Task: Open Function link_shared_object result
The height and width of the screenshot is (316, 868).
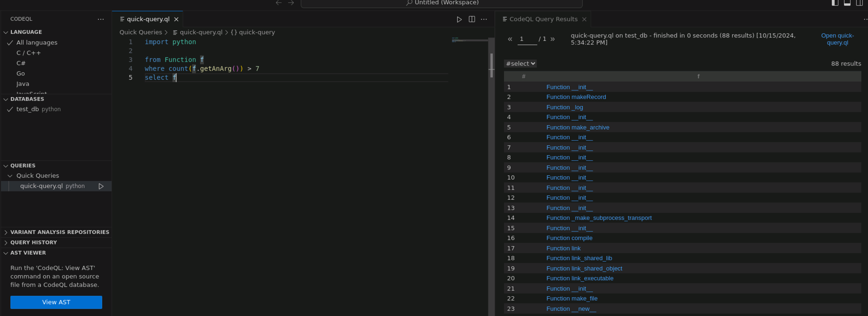Action: (584, 269)
